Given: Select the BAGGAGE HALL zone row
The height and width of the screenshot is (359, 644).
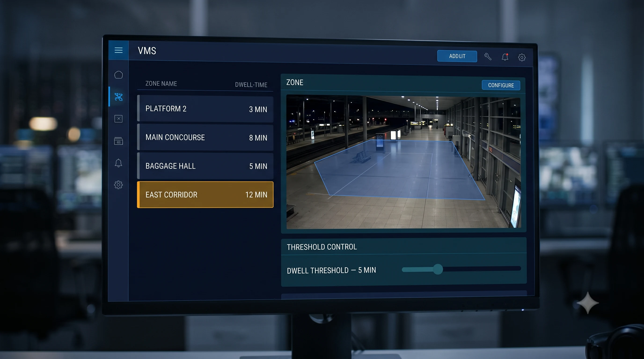Looking at the screenshot, I should coord(205,166).
